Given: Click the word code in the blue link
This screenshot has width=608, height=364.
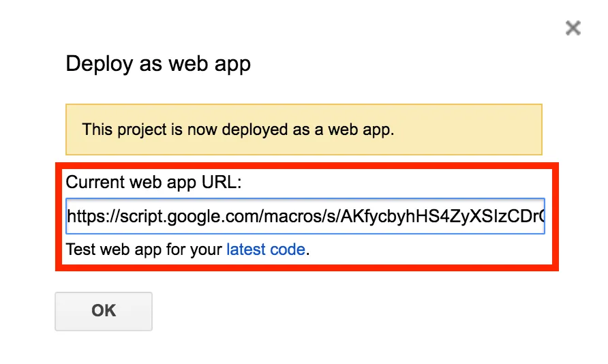Looking at the screenshot, I should click(288, 249).
